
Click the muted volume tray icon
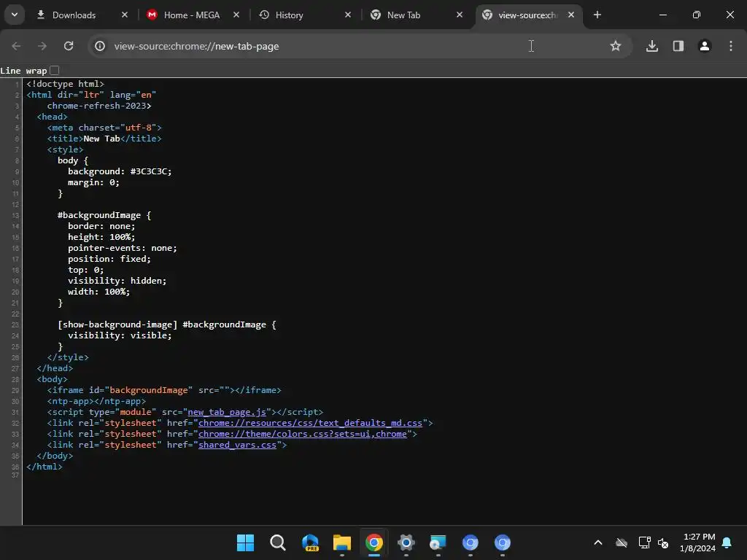[x=663, y=542]
